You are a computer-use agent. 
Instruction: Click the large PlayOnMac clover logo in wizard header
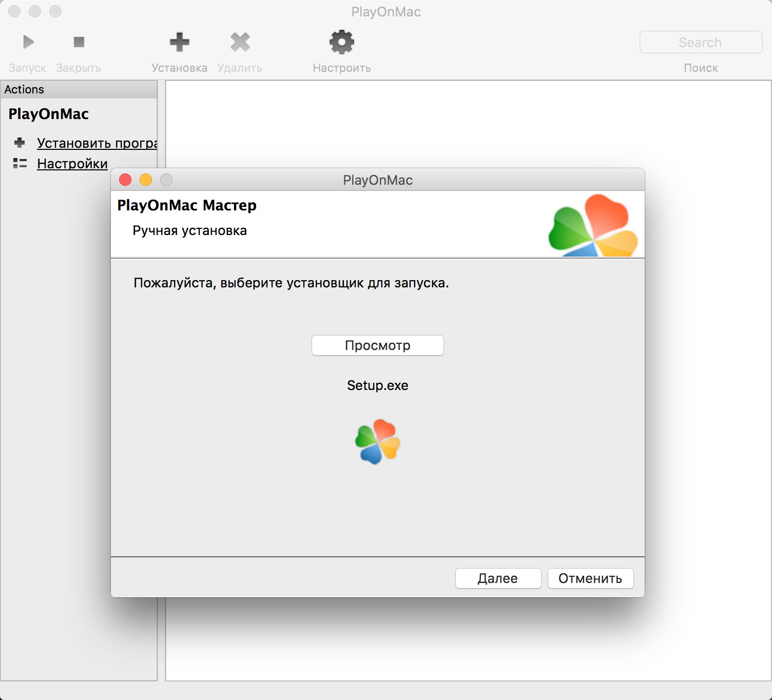(x=593, y=226)
